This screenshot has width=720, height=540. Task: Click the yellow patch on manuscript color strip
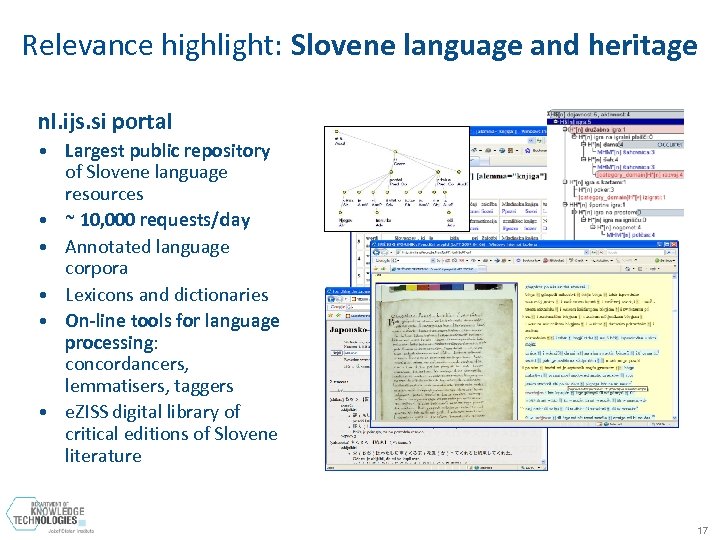[x=411, y=287]
